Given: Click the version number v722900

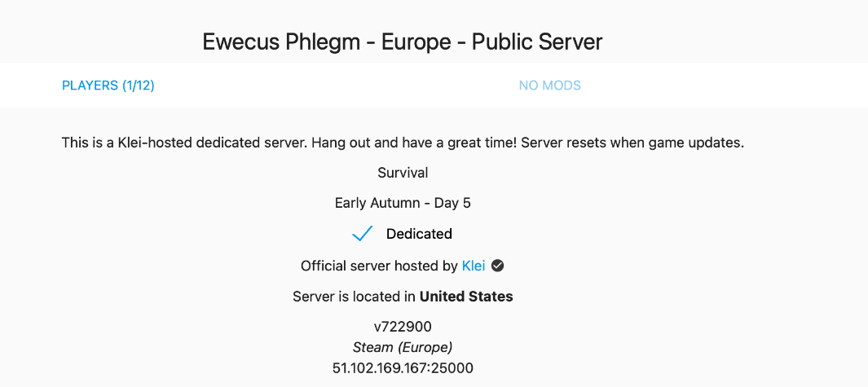Looking at the screenshot, I should pyautogui.click(x=403, y=328).
